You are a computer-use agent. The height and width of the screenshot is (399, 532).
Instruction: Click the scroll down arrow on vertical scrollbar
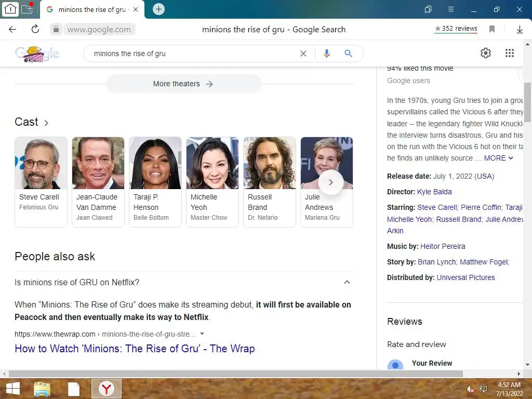[528, 365]
